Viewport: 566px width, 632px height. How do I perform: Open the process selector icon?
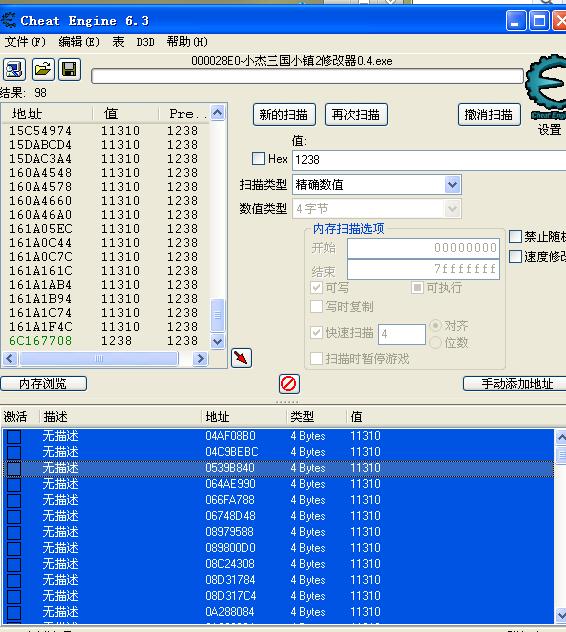(x=14, y=69)
